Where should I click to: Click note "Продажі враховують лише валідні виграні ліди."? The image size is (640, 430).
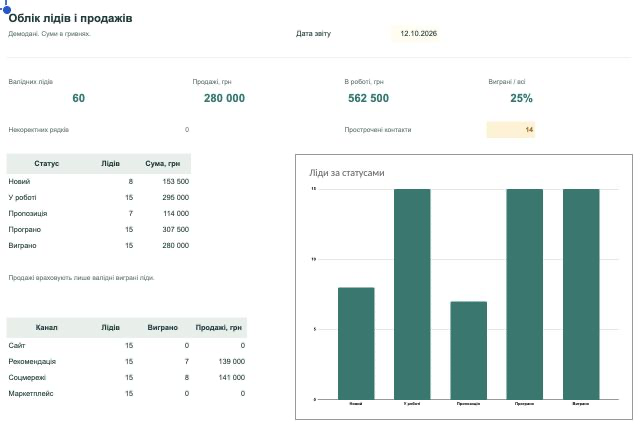pos(81,278)
